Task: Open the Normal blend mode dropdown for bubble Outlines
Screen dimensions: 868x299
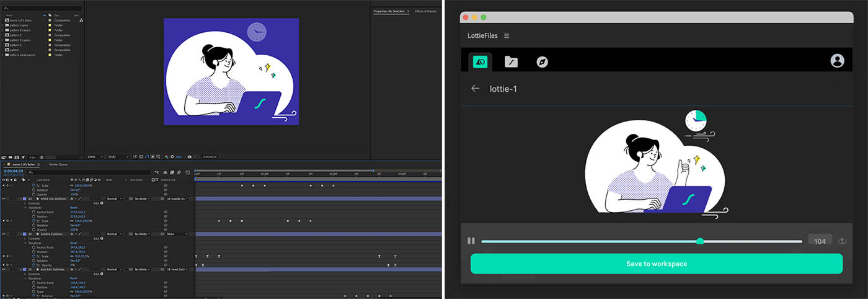Action: pos(113,234)
